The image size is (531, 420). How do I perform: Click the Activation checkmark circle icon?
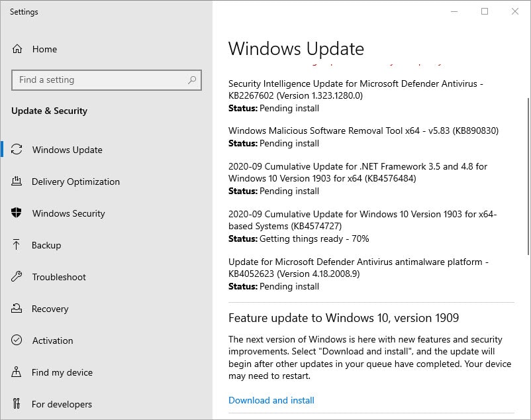click(17, 340)
